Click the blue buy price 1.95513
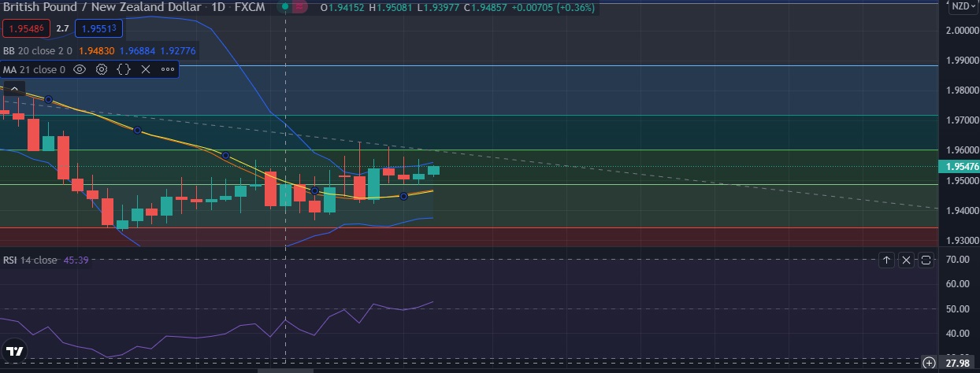 pyautogui.click(x=99, y=28)
